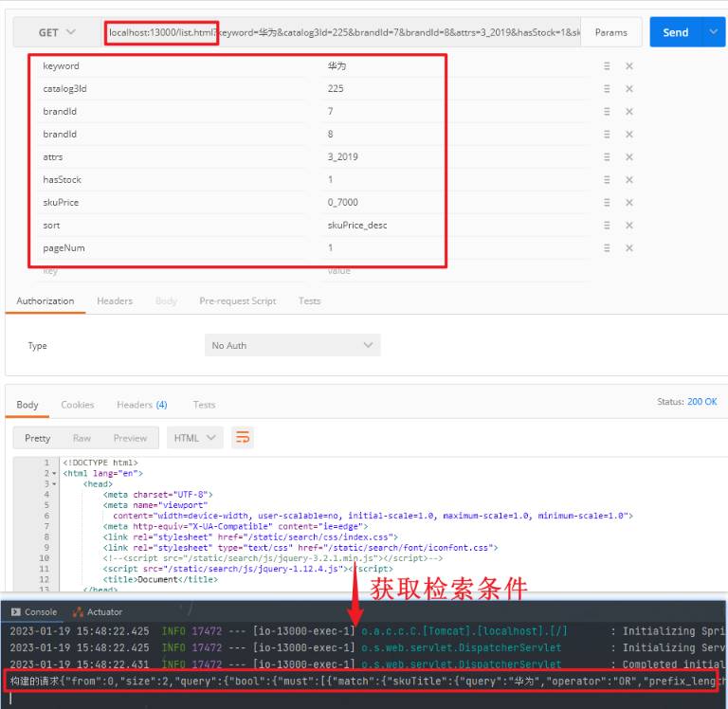Click the pageNum key cell

(x=171, y=248)
